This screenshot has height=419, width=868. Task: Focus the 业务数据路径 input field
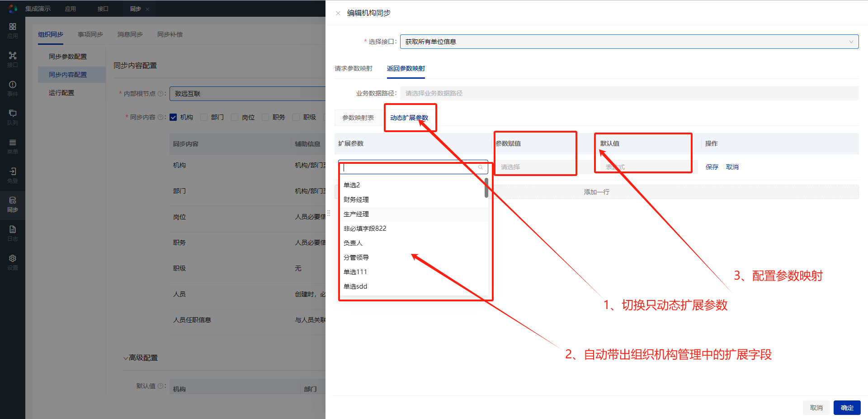[x=629, y=93]
